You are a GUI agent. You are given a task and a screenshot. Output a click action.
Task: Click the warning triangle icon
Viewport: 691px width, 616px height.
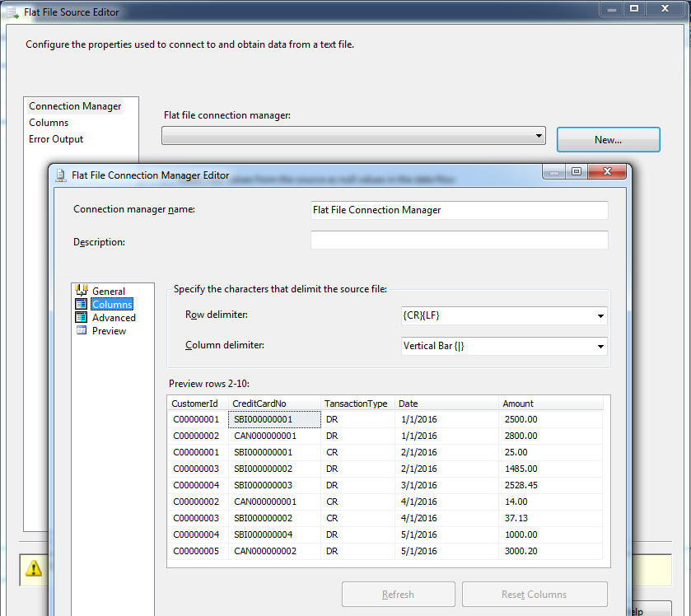(x=33, y=569)
